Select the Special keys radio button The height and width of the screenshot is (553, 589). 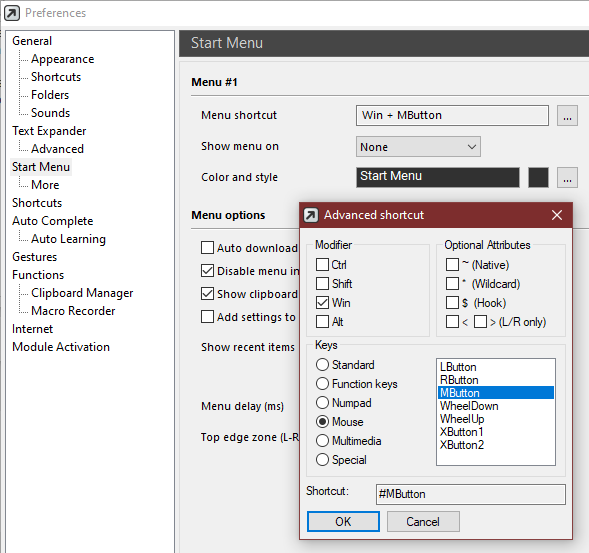[x=322, y=459]
